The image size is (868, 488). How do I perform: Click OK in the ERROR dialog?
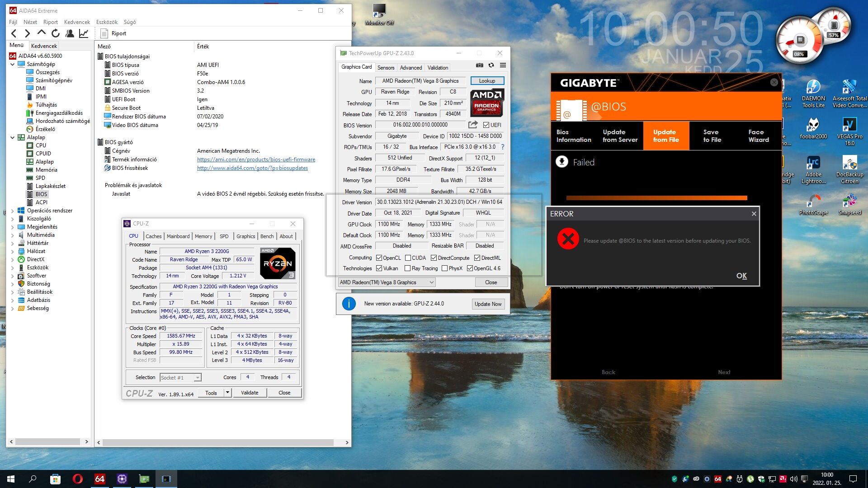pyautogui.click(x=741, y=276)
